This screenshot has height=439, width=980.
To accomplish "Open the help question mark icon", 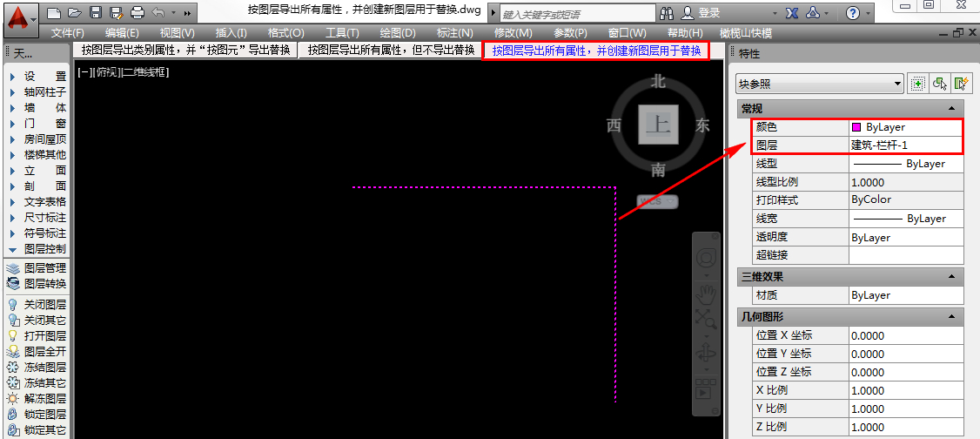I will click(x=852, y=12).
